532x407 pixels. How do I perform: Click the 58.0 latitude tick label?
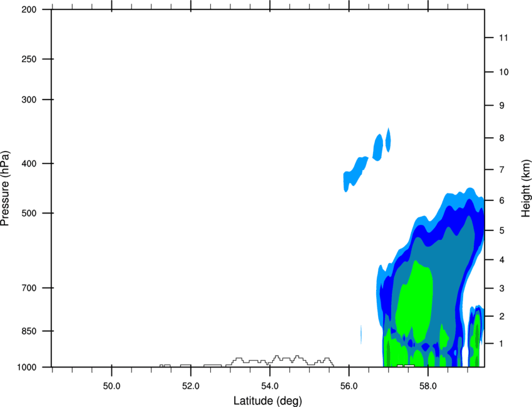[x=428, y=386]
